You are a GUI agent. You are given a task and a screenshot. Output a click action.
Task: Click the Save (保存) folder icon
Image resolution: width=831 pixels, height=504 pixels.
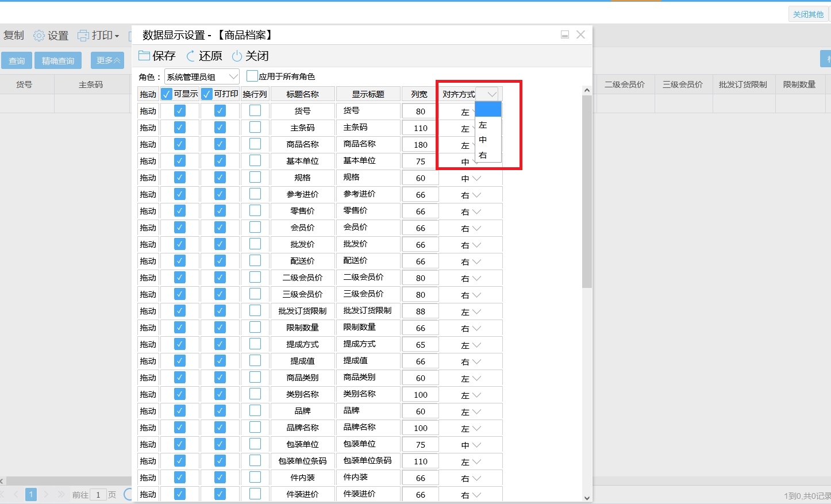(x=144, y=56)
